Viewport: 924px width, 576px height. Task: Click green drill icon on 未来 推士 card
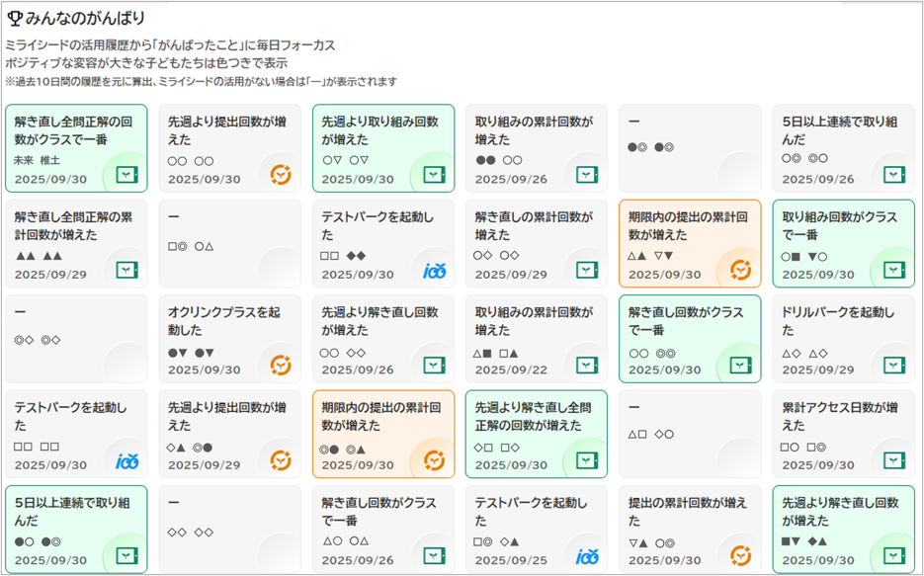[x=126, y=175]
